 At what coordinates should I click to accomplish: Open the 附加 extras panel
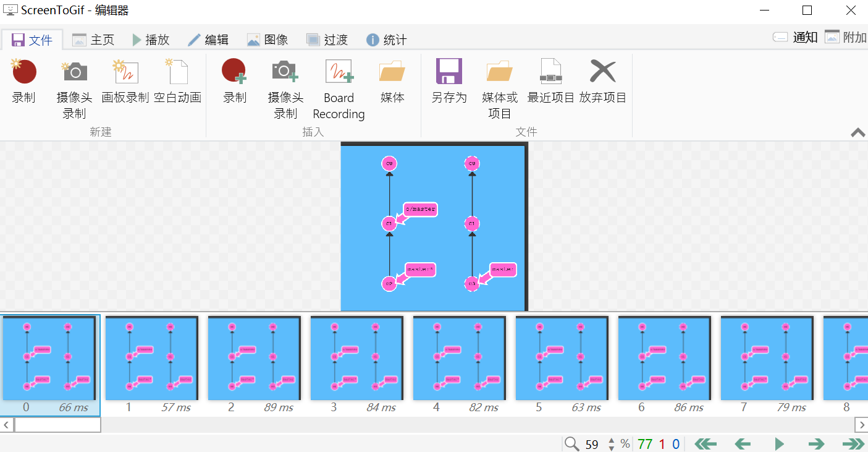pos(849,37)
